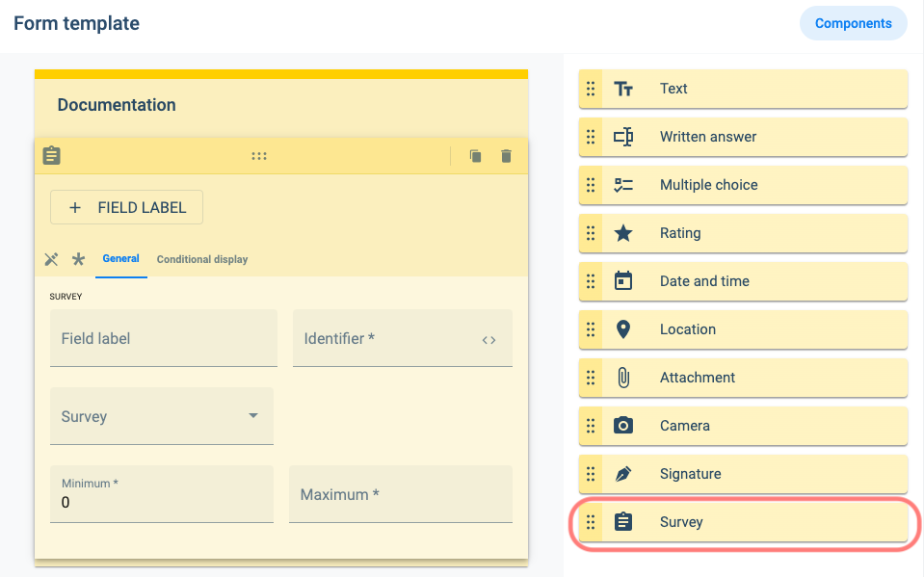Delete the survey component via trash icon
Viewport: 924px width, 577px height.
(x=506, y=156)
